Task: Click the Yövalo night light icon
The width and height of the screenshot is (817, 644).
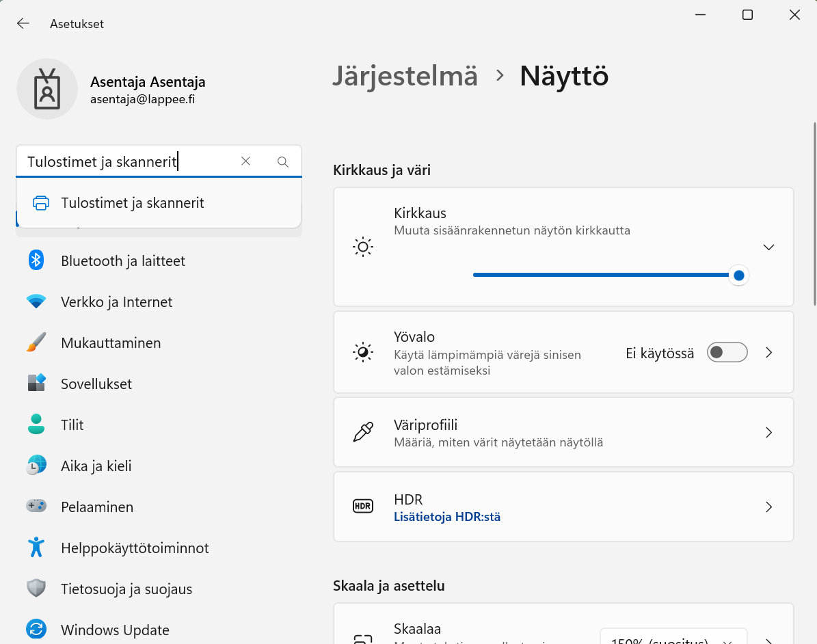Action: pyautogui.click(x=363, y=353)
